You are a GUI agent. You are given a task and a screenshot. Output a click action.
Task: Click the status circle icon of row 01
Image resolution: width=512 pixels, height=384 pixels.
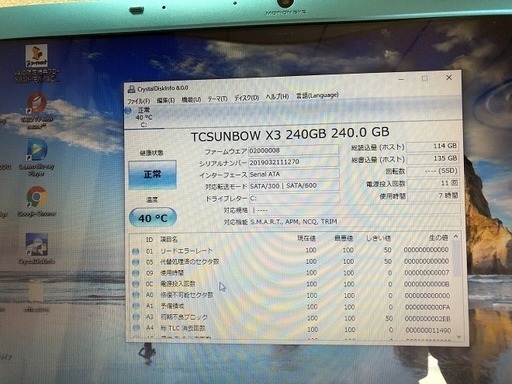coord(135,251)
